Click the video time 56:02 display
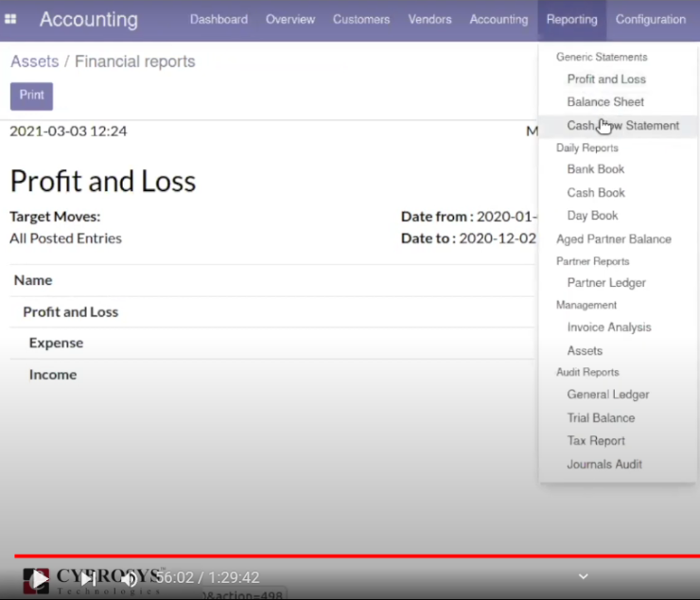 [175, 577]
